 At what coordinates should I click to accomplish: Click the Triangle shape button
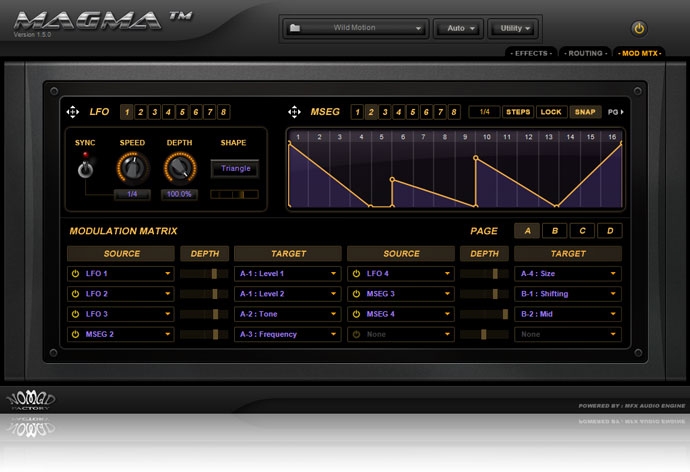pos(235,168)
